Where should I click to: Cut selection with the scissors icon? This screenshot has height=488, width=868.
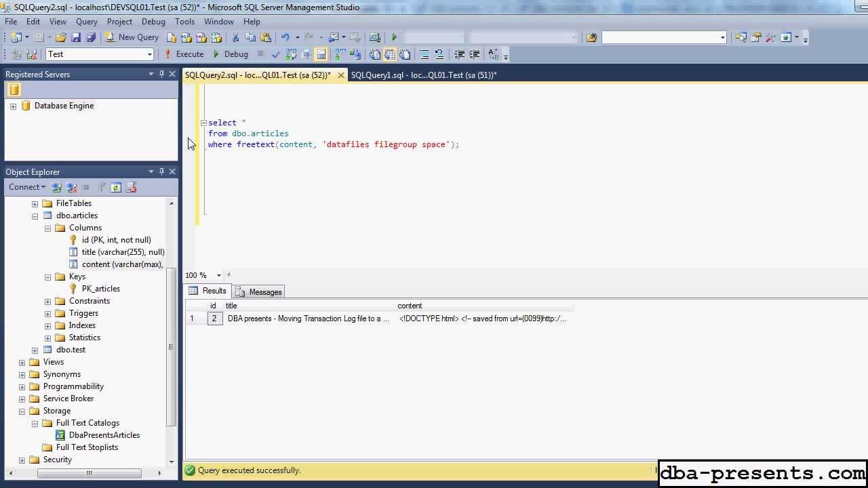235,37
